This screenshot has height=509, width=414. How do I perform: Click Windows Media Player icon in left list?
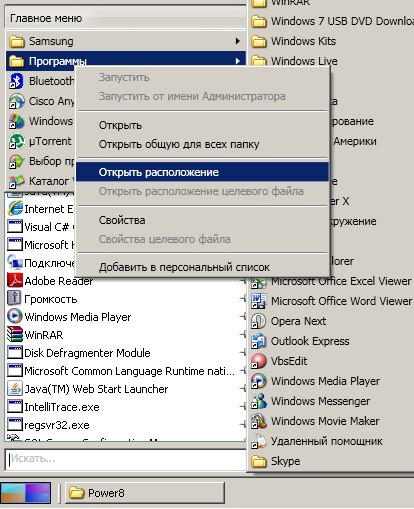pos(15,316)
